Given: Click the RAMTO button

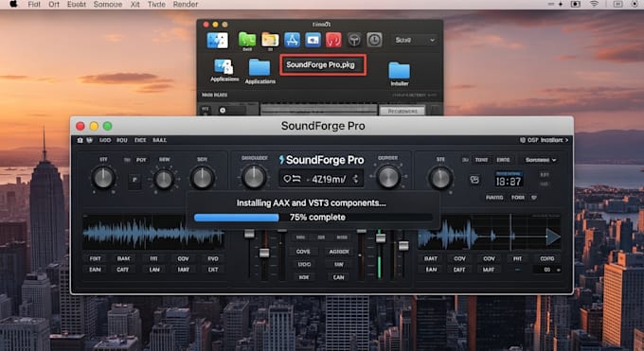Looking at the screenshot, I should click(494, 198).
